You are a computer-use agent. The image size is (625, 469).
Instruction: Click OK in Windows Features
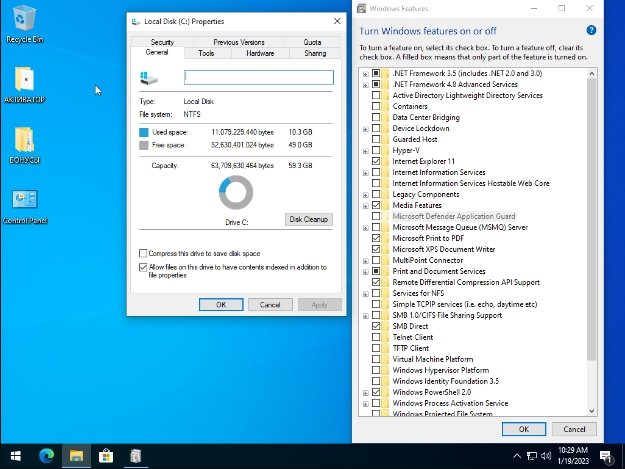coord(524,429)
